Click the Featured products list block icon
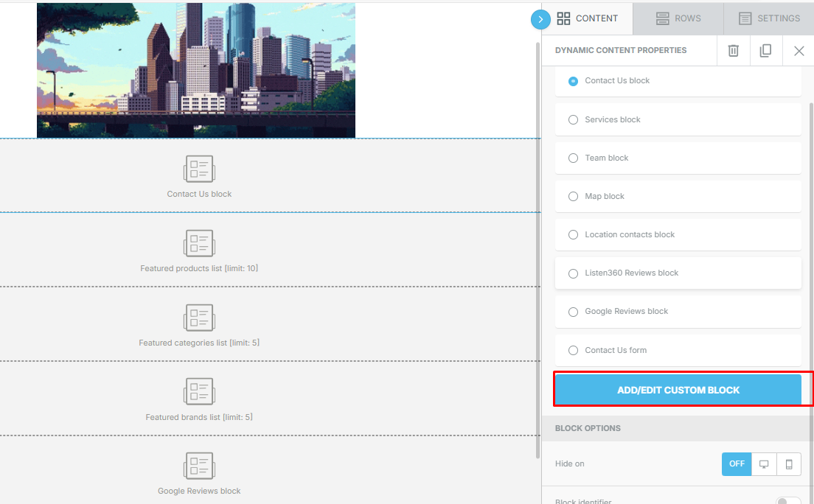Screen dimensions: 814x504 pyautogui.click(x=199, y=243)
